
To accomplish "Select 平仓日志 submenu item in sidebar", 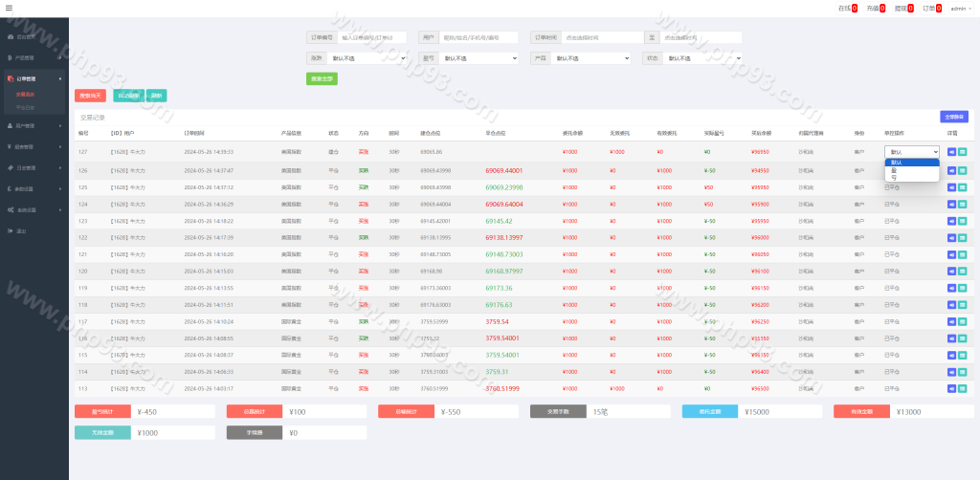I will 27,107.
